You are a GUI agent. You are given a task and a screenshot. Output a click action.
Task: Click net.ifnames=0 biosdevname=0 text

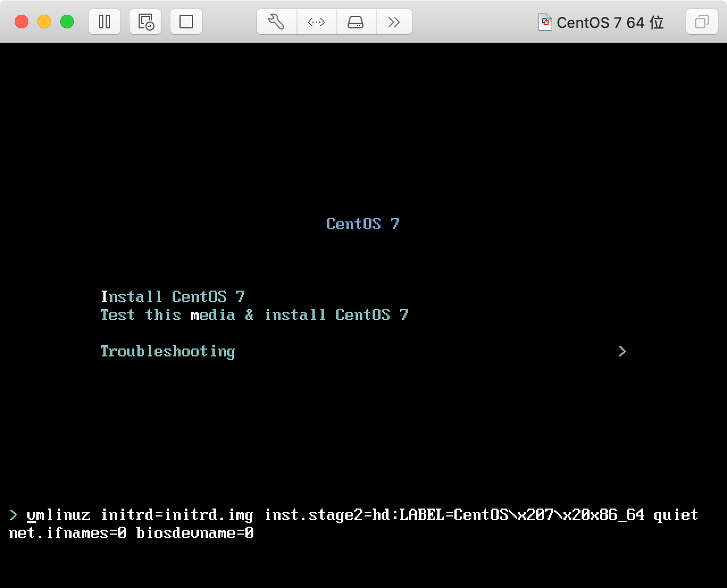(131, 533)
